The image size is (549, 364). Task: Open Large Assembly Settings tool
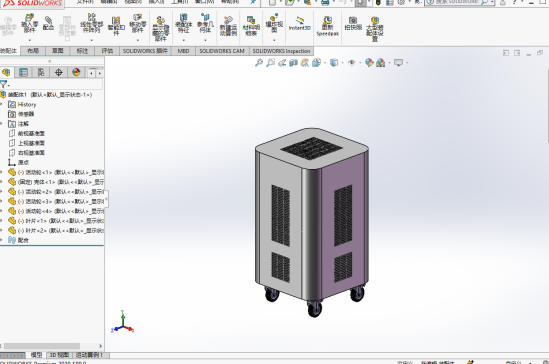pos(375,29)
